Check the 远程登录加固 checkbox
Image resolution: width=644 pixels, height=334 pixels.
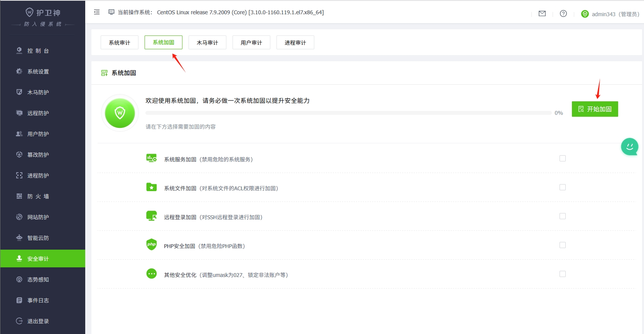tap(563, 216)
